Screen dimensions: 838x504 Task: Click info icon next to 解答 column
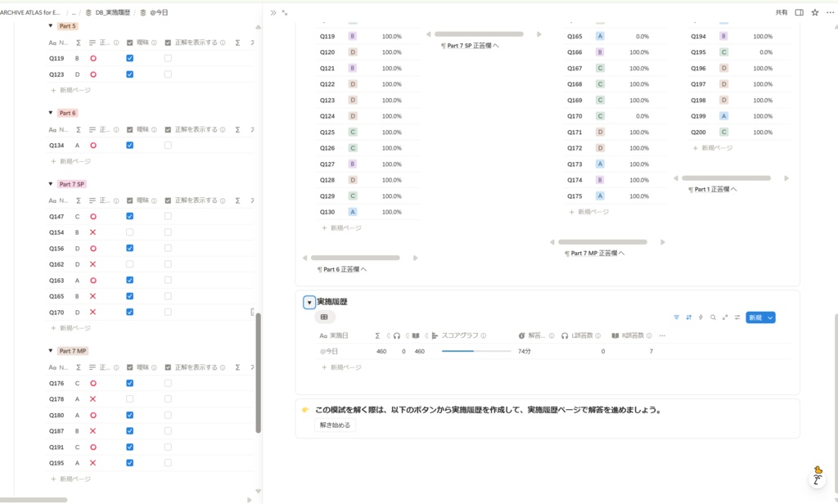pyautogui.click(x=552, y=335)
